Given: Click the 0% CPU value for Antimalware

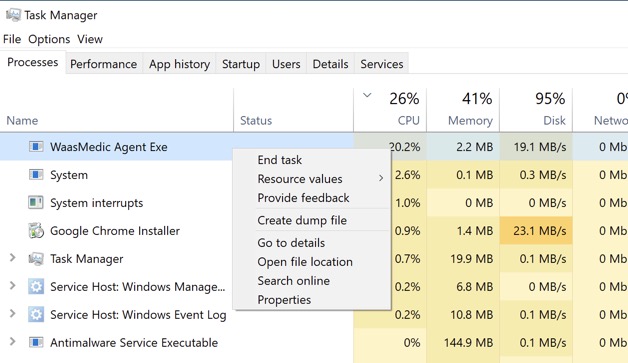Looking at the screenshot, I should [412, 343].
